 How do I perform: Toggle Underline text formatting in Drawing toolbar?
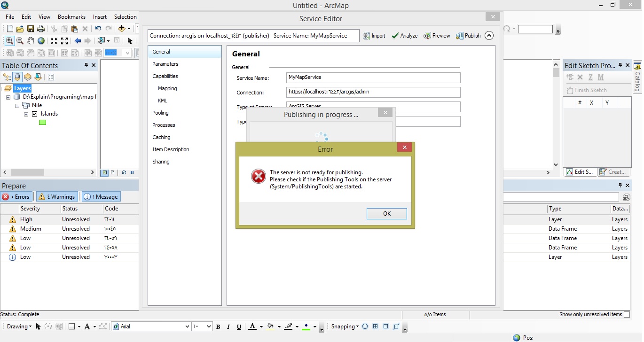tap(239, 327)
